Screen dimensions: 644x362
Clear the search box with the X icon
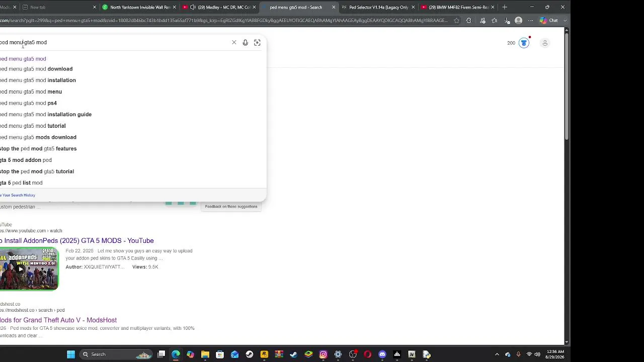tap(234, 43)
